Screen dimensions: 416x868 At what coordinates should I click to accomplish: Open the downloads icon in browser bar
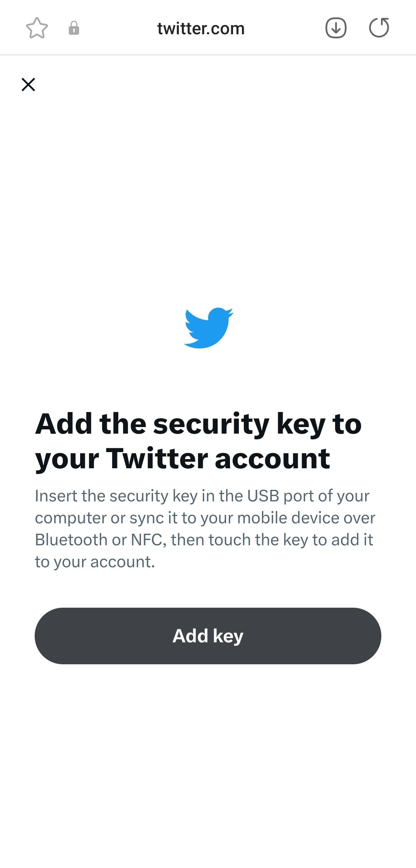(x=336, y=28)
